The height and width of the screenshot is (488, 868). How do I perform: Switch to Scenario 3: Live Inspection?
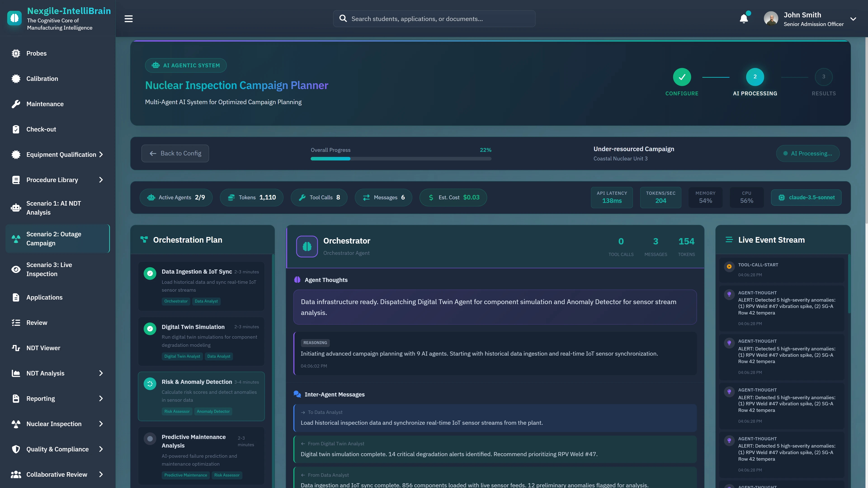(x=50, y=269)
